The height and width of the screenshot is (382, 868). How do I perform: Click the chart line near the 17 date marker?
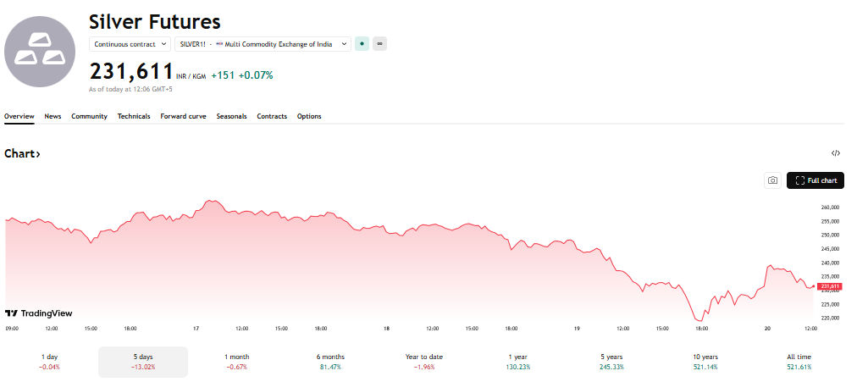[196, 213]
